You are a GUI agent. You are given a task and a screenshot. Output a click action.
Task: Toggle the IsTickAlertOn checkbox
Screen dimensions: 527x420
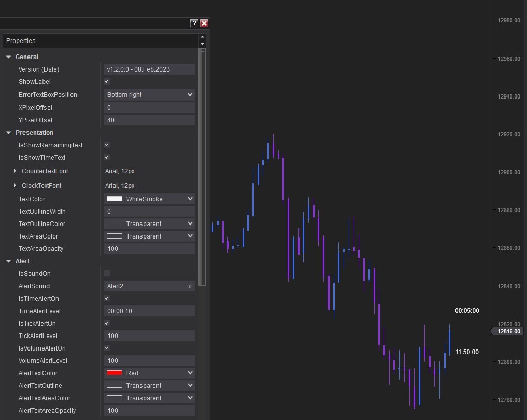point(107,324)
